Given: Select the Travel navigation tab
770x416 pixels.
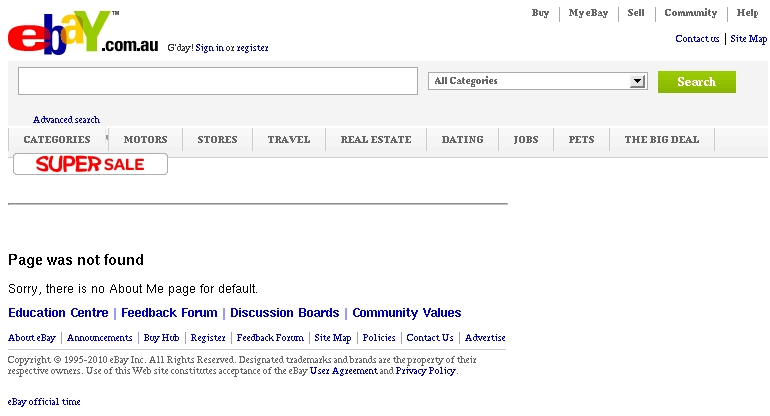Looking at the screenshot, I should coord(289,139).
